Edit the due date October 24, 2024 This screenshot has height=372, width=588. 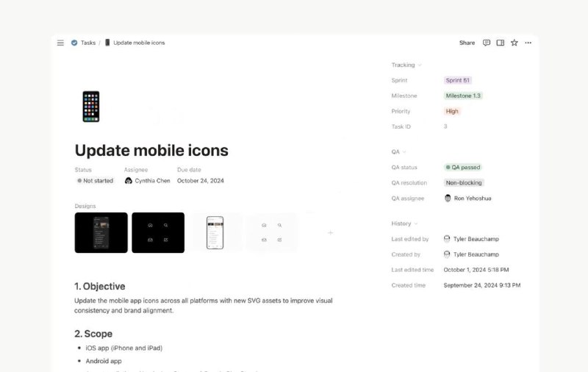(x=200, y=181)
